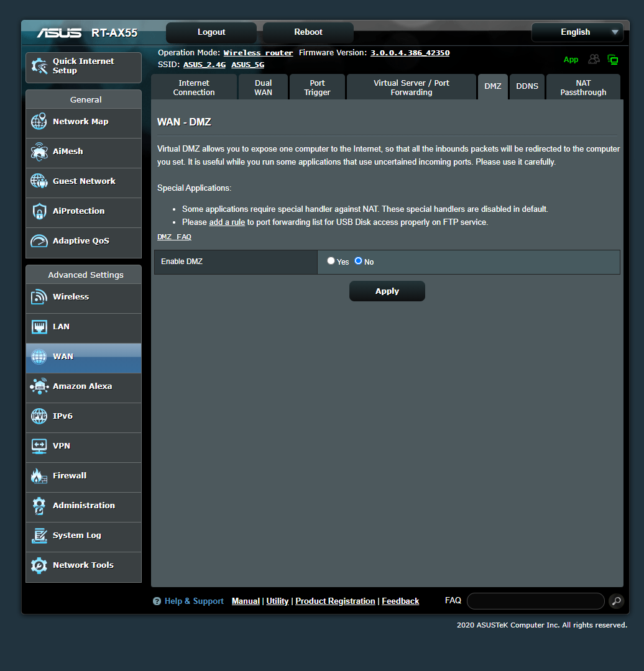
Task: Click firmware version 3.0.0.4.386_42350 link
Action: coord(410,53)
